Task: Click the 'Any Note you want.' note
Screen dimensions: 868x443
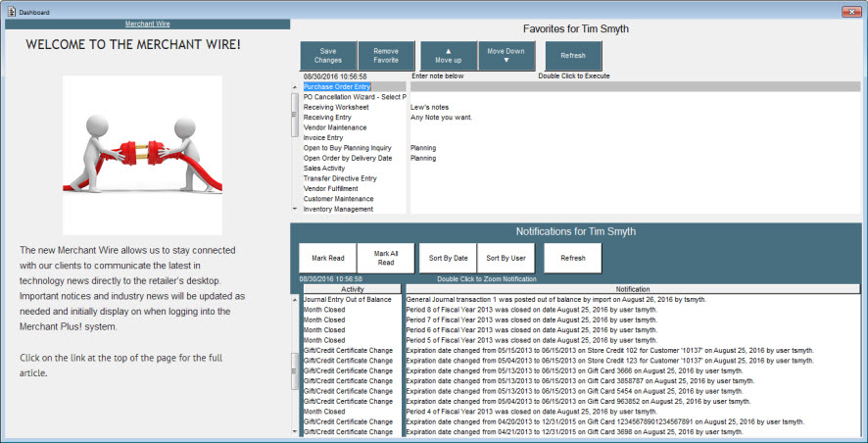Action: pos(442,118)
